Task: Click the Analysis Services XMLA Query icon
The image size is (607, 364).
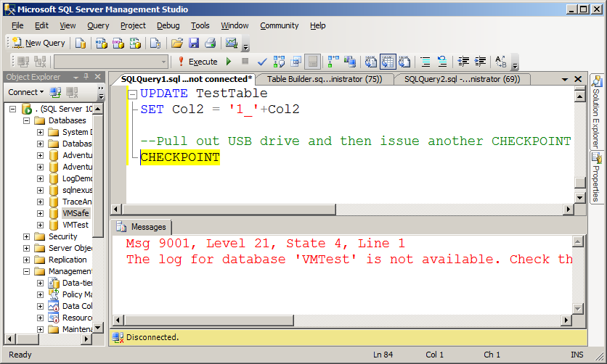Action: 135,43
